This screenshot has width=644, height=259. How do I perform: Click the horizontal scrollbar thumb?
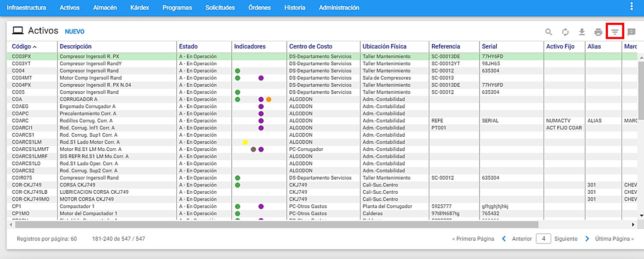pyautogui.click(x=276, y=225)
